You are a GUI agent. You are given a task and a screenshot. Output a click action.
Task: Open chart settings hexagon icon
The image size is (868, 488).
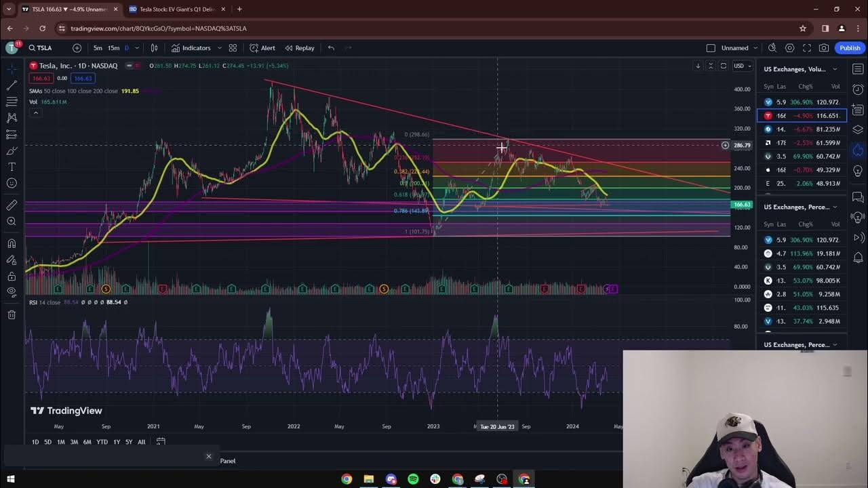tap(790, 48)
